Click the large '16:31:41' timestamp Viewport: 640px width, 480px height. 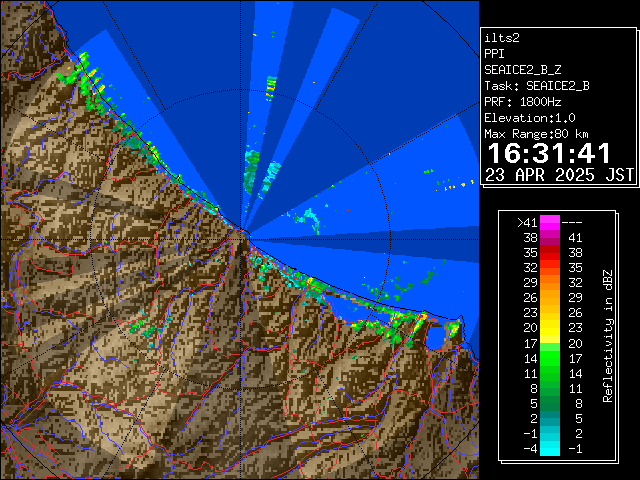[x=549, y=153]
